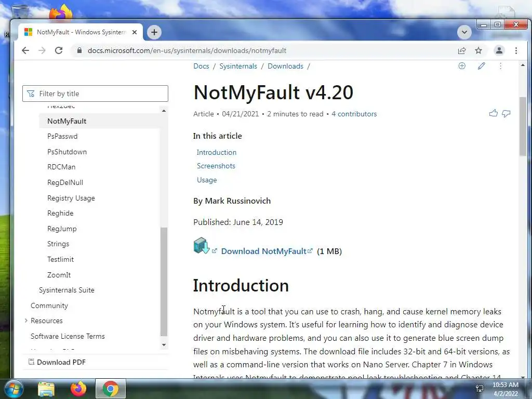Open Software License Terms

[68, 336]
